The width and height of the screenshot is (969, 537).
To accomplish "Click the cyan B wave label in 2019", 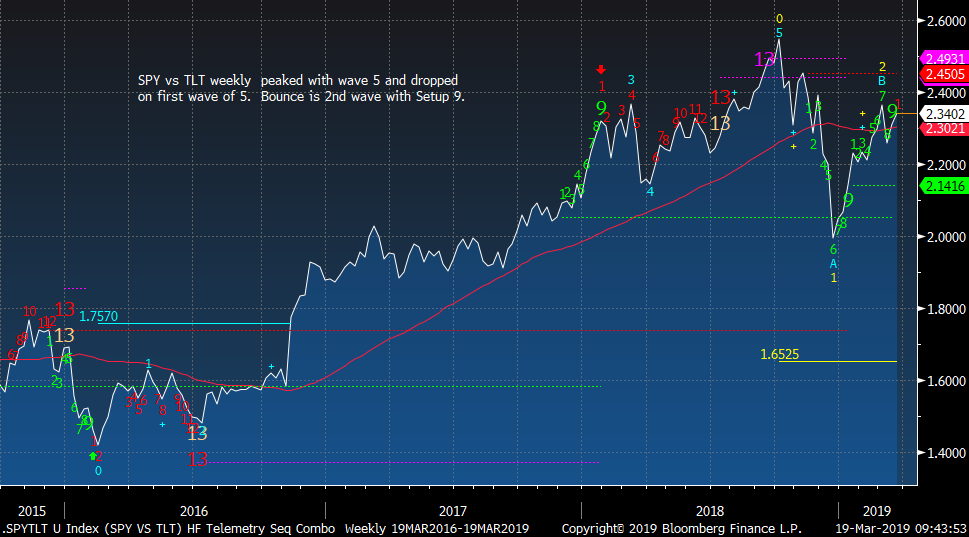I will tap(882, 81).
